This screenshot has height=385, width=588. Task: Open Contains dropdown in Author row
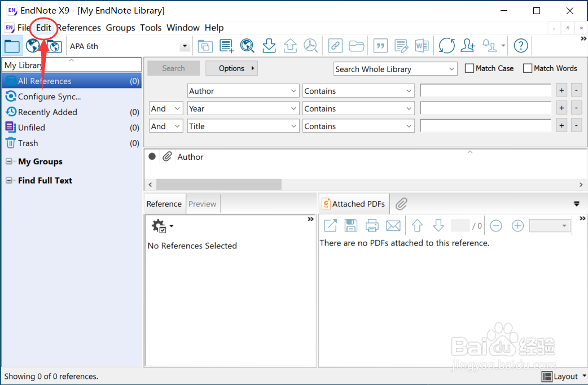pos(358,91)
